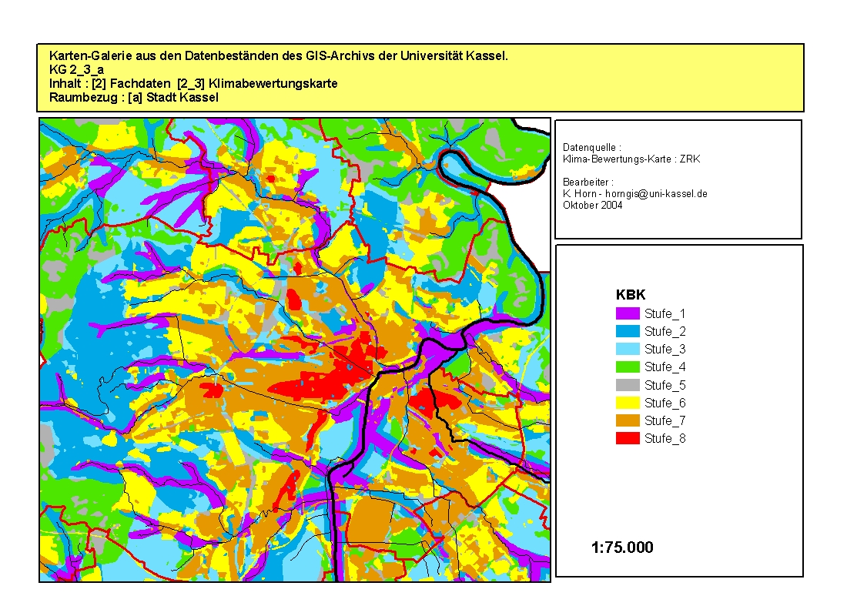Click the 'Inhalt' Klimabewertungskarte header line
This screenshot has width=847, height=616.
coord(192,84)
